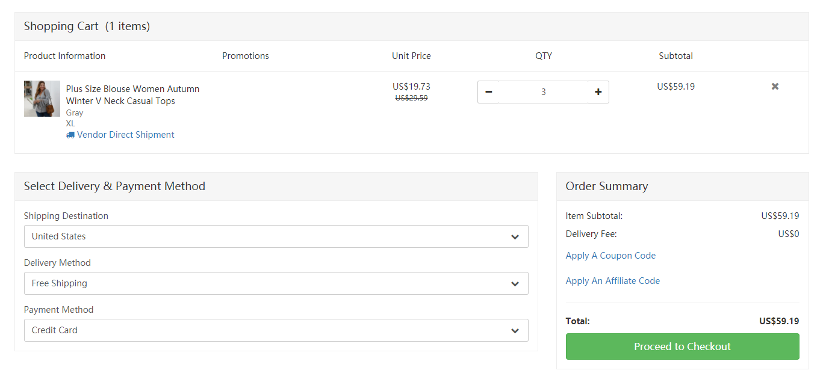Open the Plus Size Blouse product title

(x=133, y=95)
